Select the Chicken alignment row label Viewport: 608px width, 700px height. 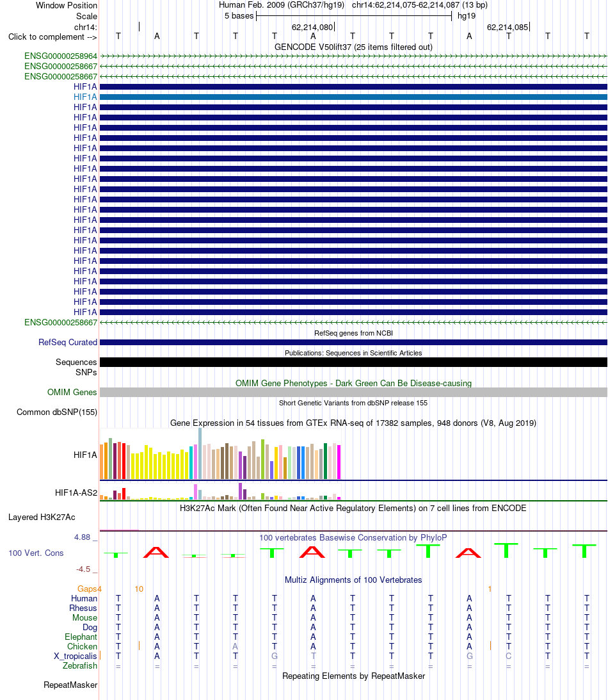coord(82,646)
